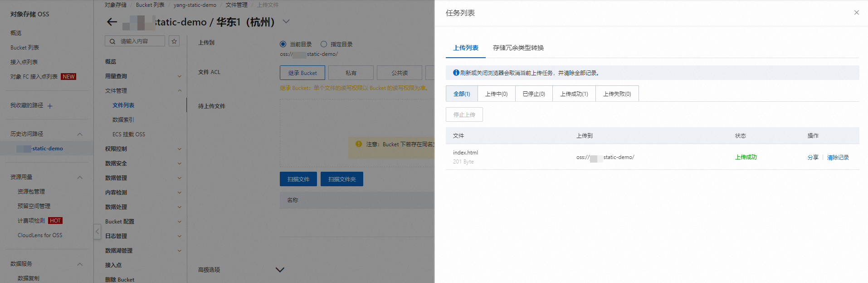Collapse the sidebar with the handle arrow
Screen dimensions: 868x283
click(x=97, y=231)
